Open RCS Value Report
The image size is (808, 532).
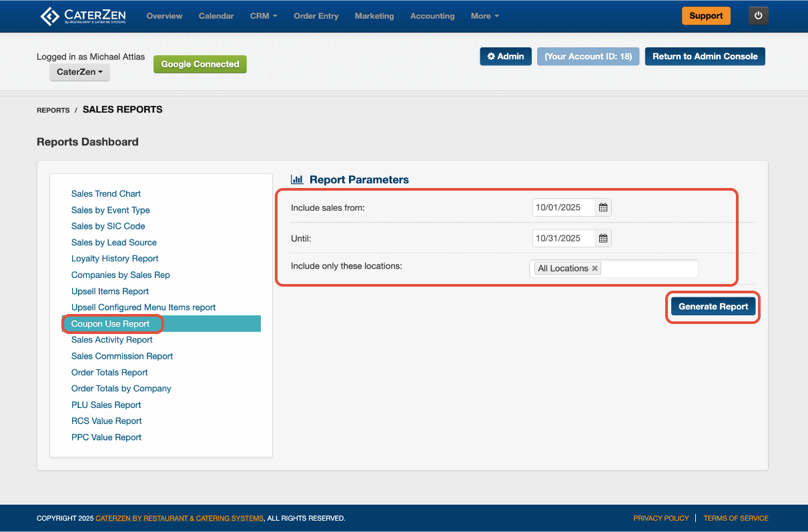(x=107, y=421)
